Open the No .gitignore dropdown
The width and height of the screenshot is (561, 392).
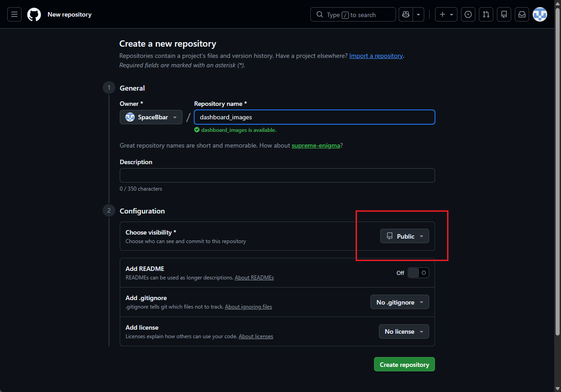pos(400,302)
